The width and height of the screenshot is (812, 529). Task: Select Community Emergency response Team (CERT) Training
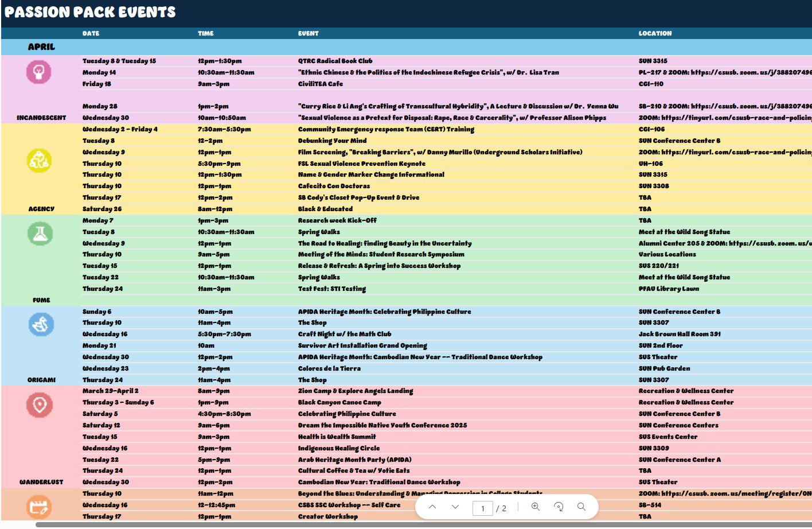[386, 129]
